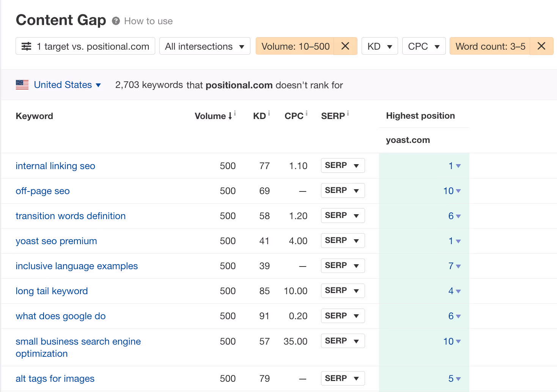Show info icon beside CPC header
The width and height of the screenshot is (557, 392).
307,113
